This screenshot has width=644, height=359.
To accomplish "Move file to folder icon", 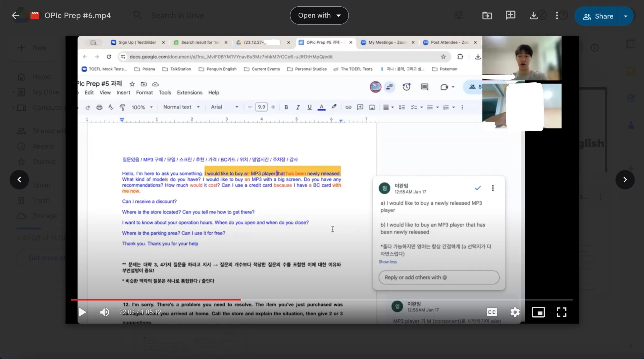I will tap(487, 16).
